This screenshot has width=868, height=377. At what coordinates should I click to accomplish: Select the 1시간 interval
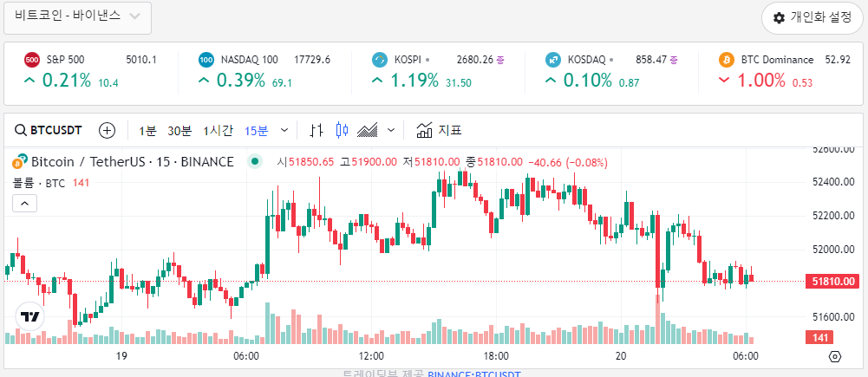click(x=219, y=131)
